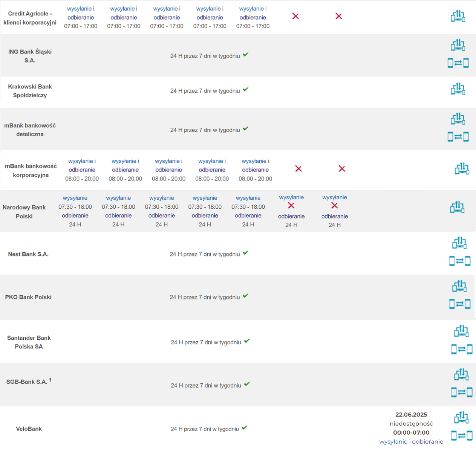Select Narodowy Bank Polski devices transfer icon
Screen dimensions: 476x452
click(457, 207)
